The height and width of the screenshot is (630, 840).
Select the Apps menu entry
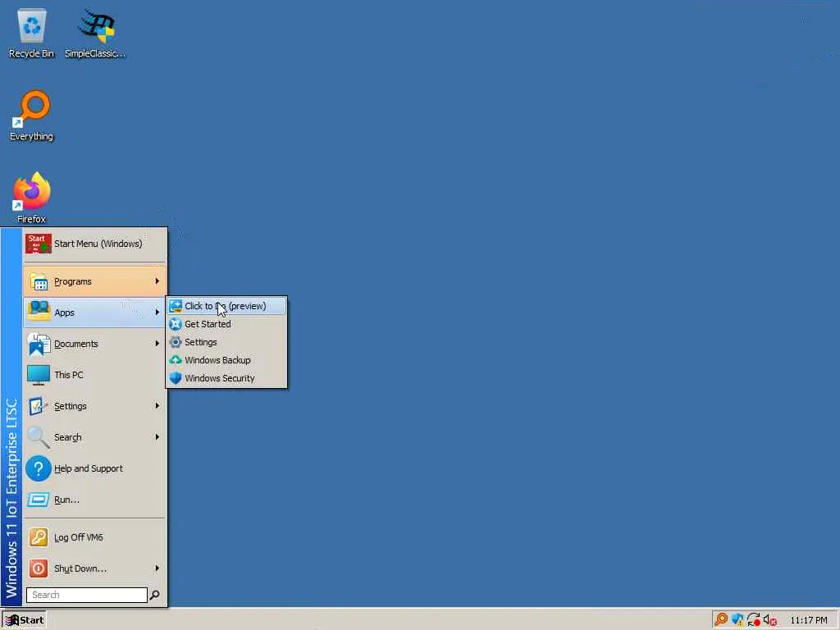95,313
